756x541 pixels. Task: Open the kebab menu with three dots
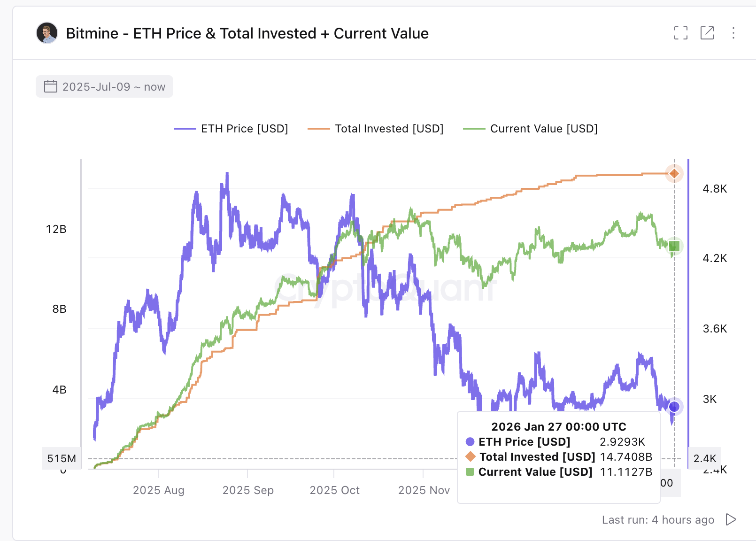733,33
